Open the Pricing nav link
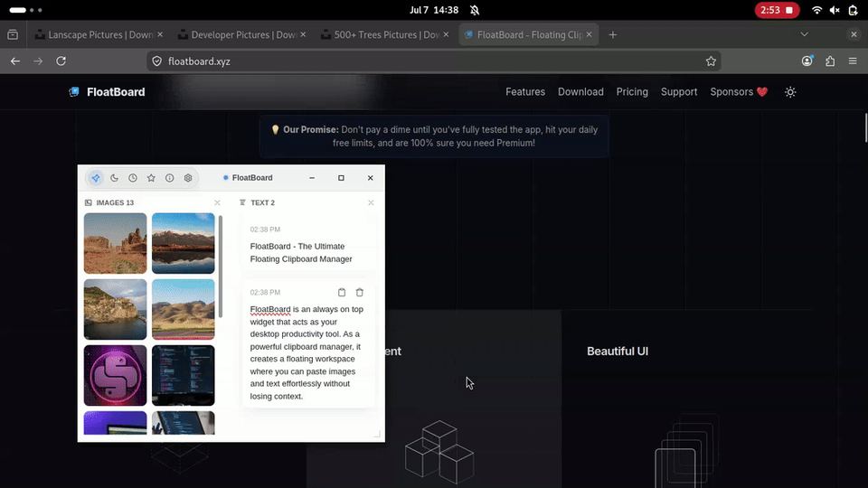The width and height of the screenshot is (868, 488). [632, 92]
